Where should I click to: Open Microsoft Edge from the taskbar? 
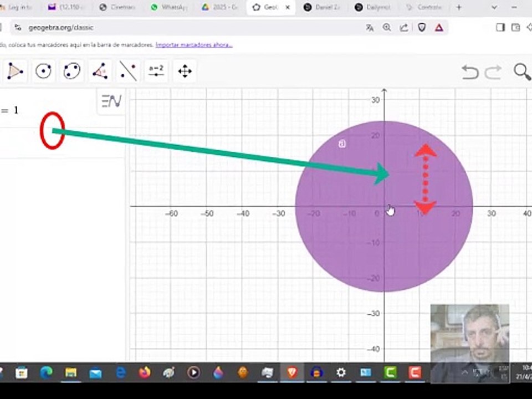click(46, 373)
